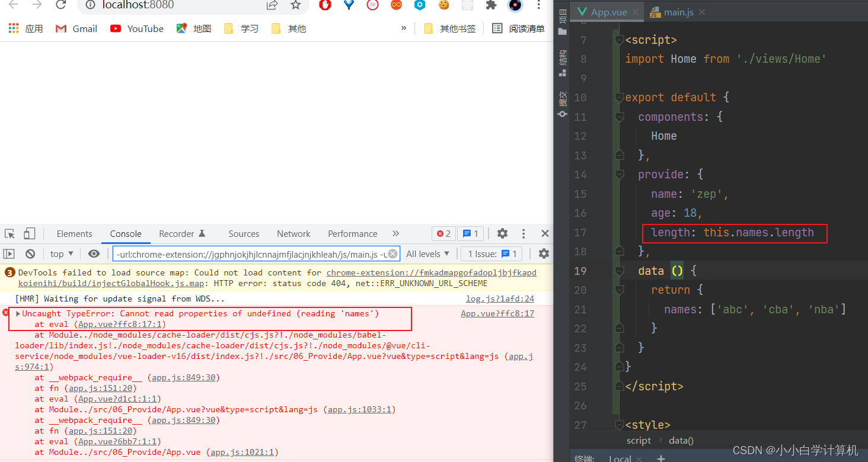Collapse the components block fold marker
The width and height of the screenshot is (868, 462).
point(620,117)
